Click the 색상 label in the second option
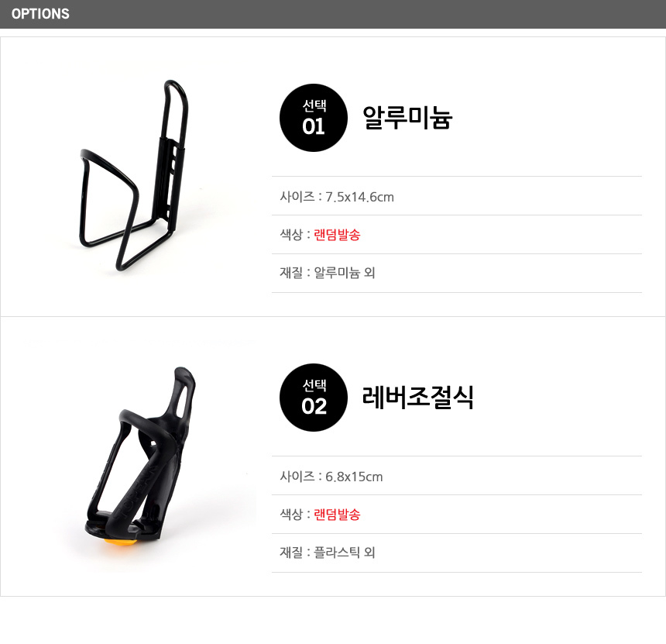Screen dimensions: 666x644 pos(291,515)
